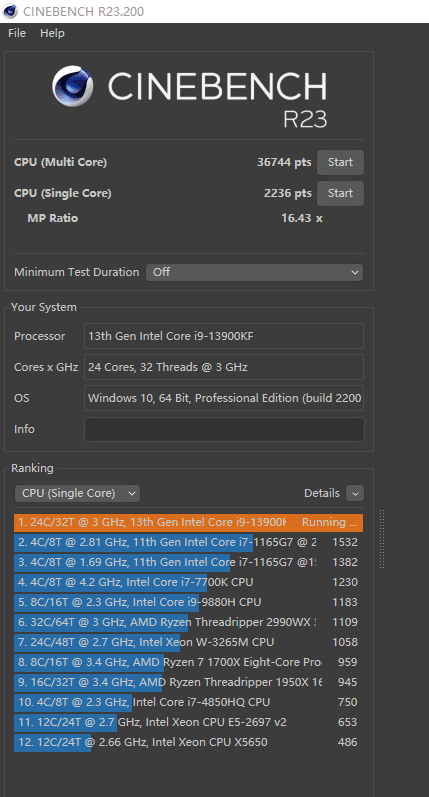This screenshot has height=797, width=429.
Task: Click the Cinebench sphere logo
Action: point(73,86)
